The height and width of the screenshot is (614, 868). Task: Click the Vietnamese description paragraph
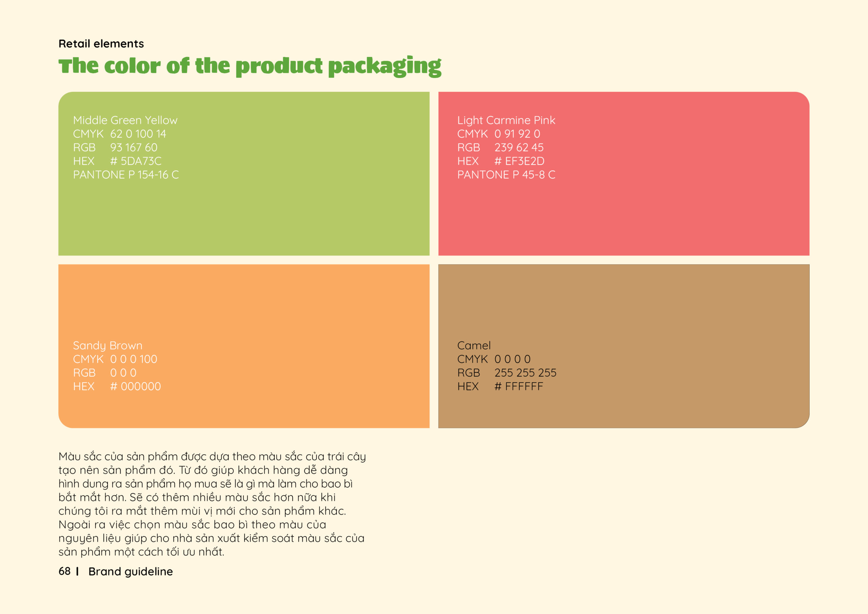212,504
